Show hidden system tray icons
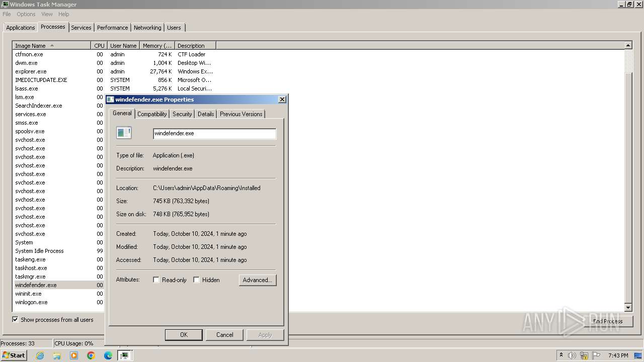Viewport: 644px width, 362px height. coord(561,355)
